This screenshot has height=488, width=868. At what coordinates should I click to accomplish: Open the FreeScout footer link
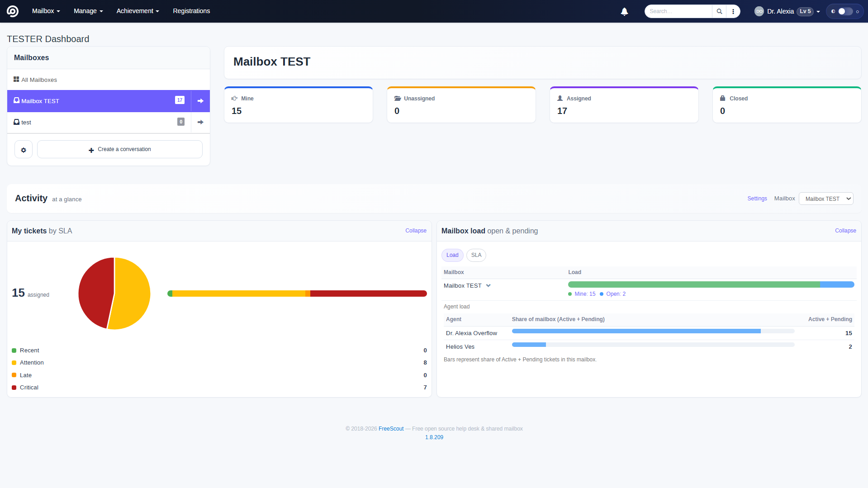pos(391,429)
